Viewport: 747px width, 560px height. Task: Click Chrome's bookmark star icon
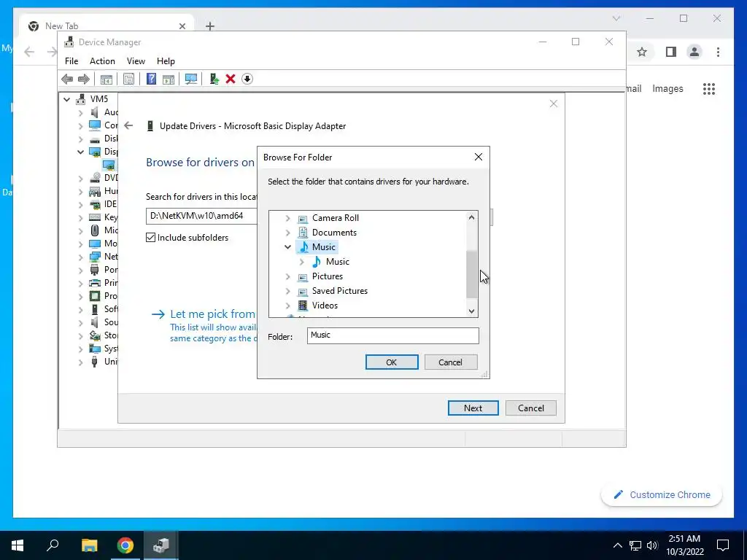(x=642, y=52)
